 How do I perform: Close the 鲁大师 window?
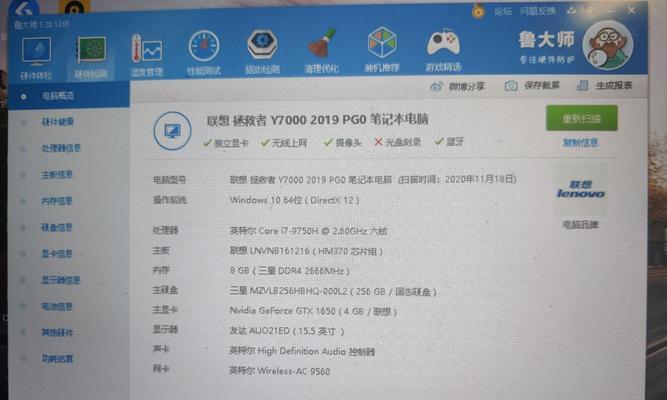pyautogui.click(x=631, y=10)
